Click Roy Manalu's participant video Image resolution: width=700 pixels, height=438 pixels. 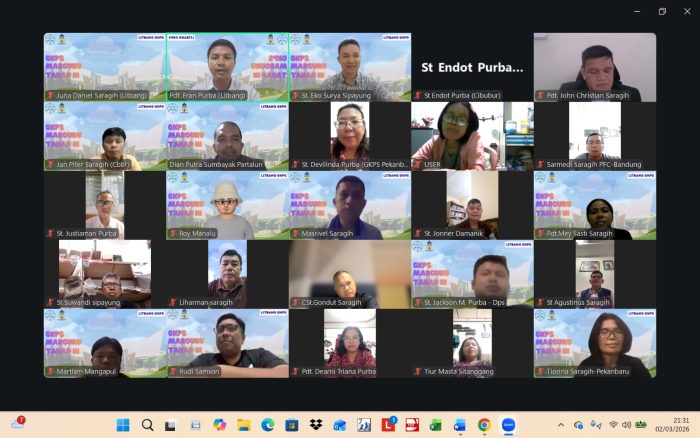(227, 205)
